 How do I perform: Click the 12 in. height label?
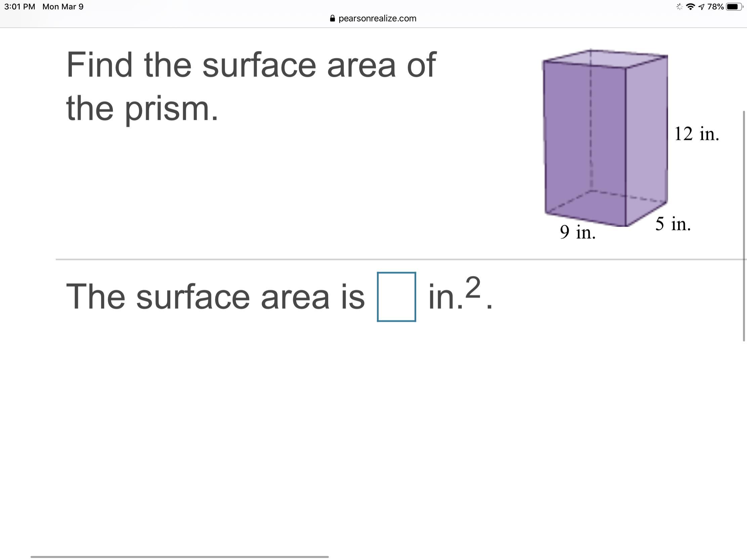point(696,134)
